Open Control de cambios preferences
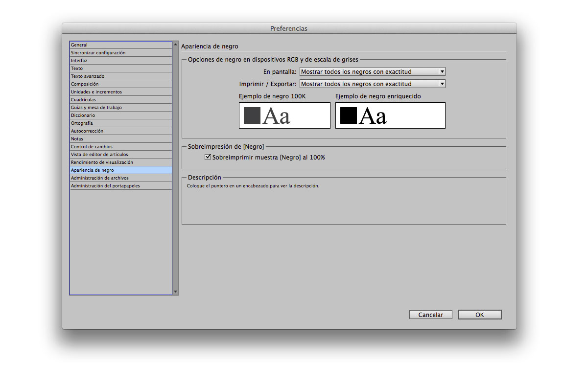The height and width of the screenshot is (386, 588). point(121,147)
